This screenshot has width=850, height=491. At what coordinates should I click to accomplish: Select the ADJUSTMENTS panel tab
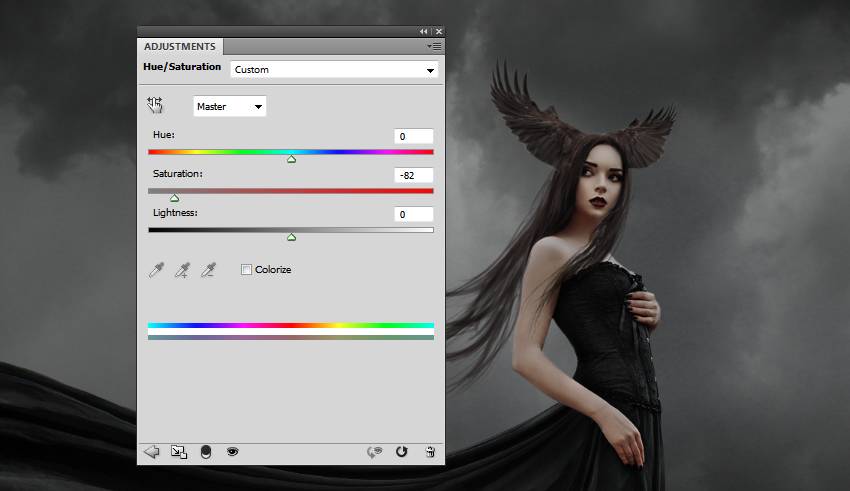(180, 46)
